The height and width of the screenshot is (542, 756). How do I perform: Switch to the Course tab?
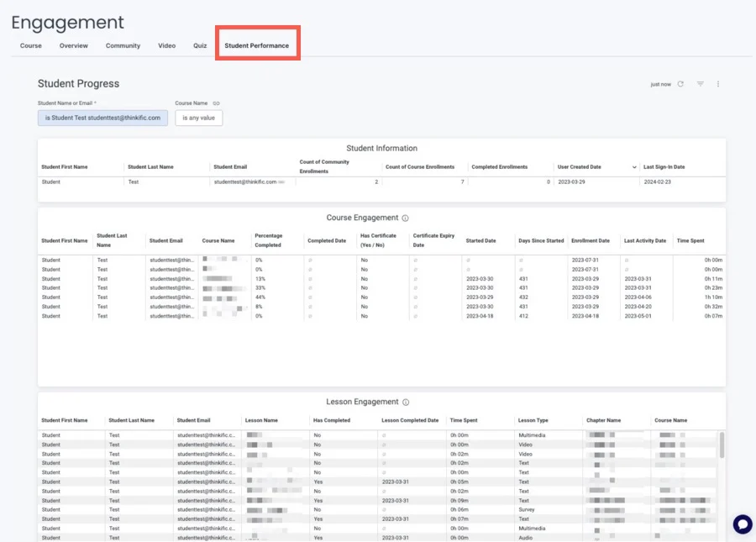[x=31, y=45]
